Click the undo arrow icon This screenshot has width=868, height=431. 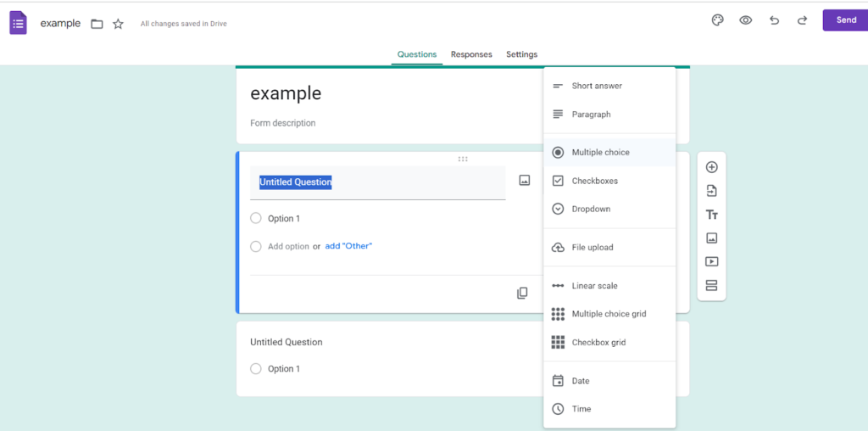coord(775,20)
